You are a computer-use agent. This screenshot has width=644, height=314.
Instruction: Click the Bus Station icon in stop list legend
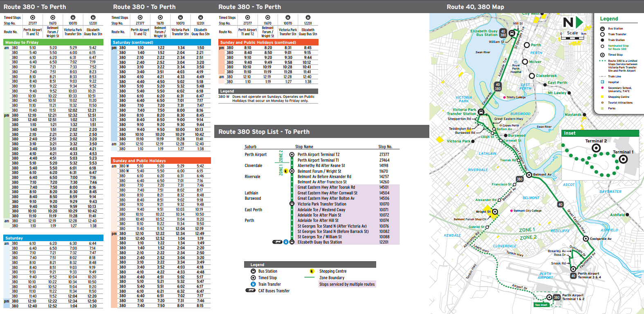click(253, 271)
